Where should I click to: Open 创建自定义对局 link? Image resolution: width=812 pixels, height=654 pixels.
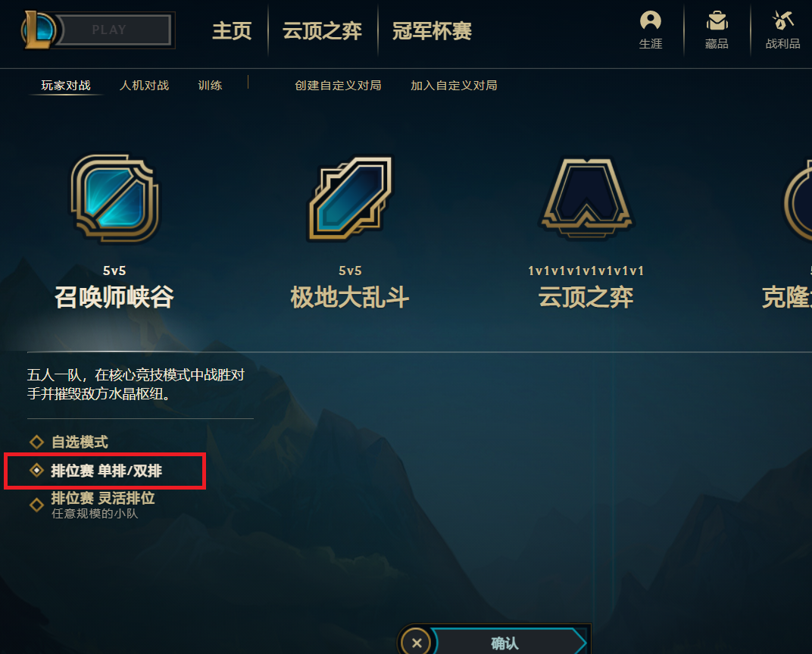tap(338, 86)
